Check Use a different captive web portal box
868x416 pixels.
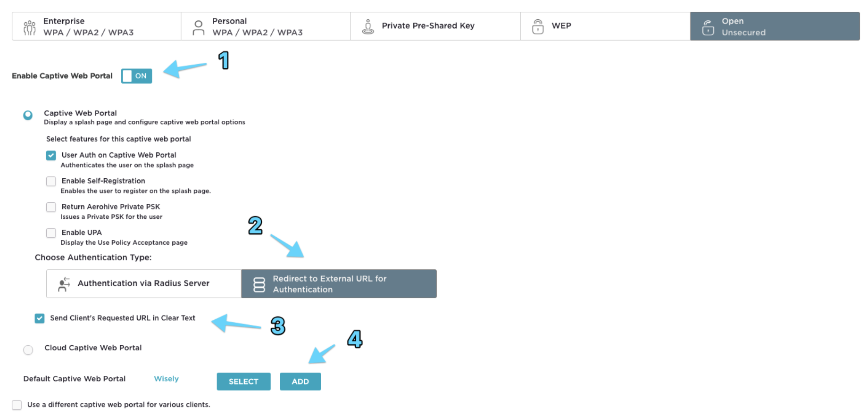17,405
